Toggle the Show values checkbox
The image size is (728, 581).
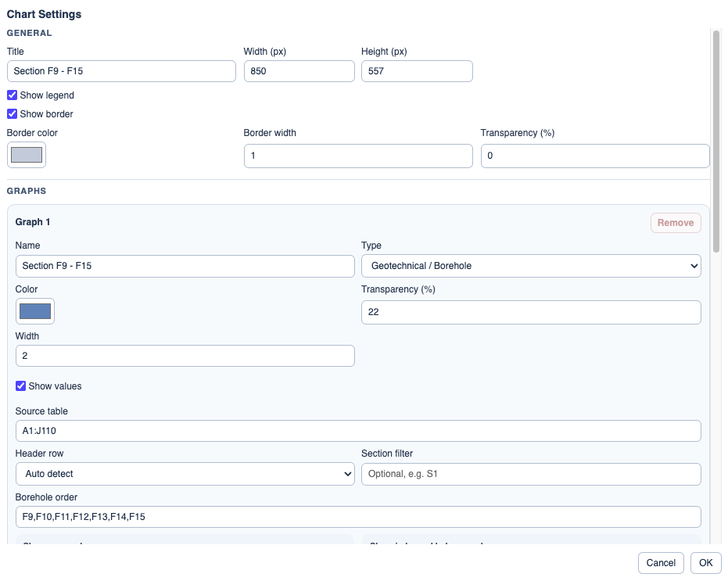point(20,386)
